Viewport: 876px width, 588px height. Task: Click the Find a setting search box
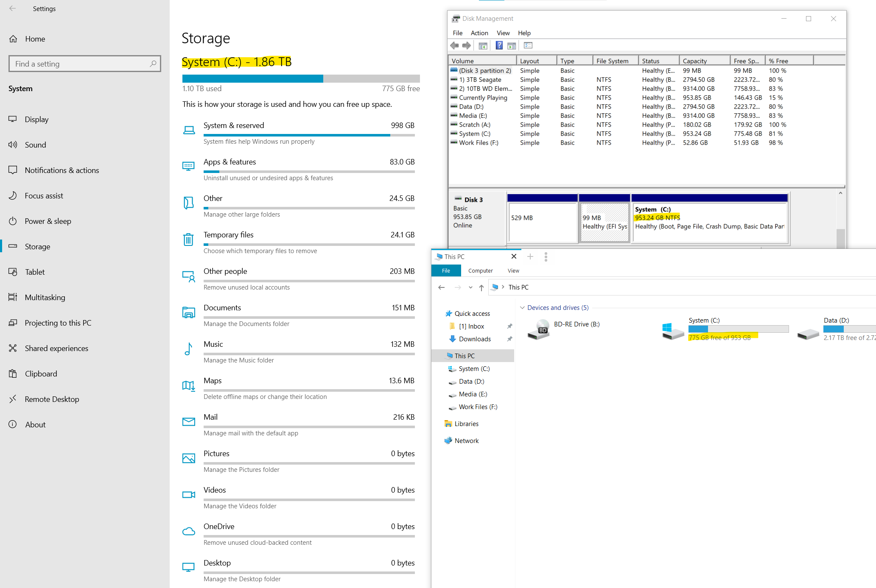(81, 64)
